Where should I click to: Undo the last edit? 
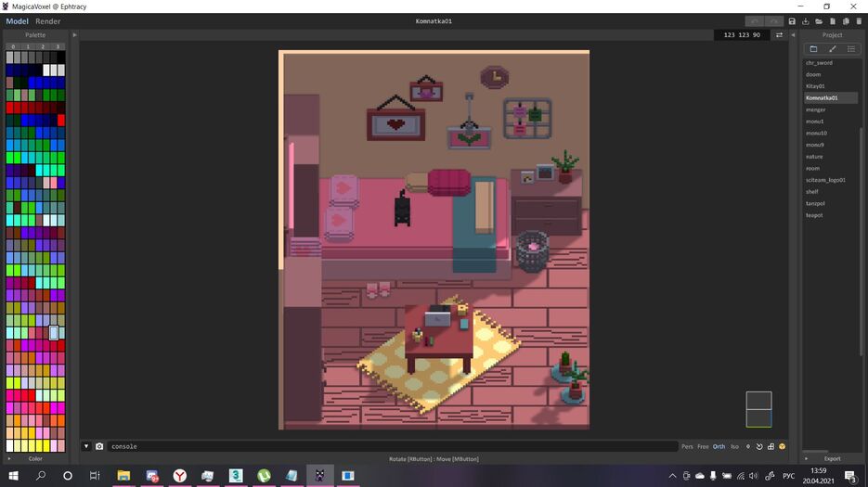point(755,21)
